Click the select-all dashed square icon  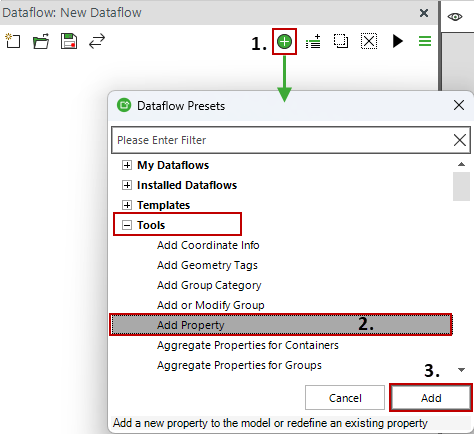(341, 41)
